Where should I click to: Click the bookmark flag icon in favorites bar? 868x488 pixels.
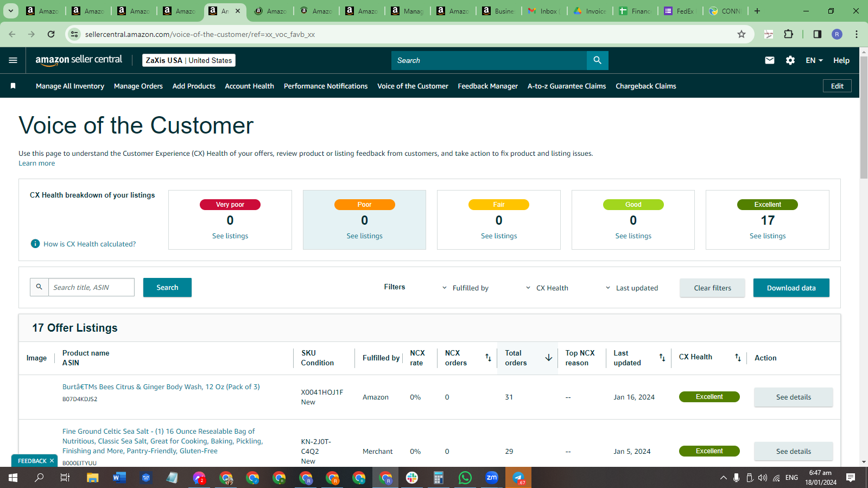click(13, 86)
